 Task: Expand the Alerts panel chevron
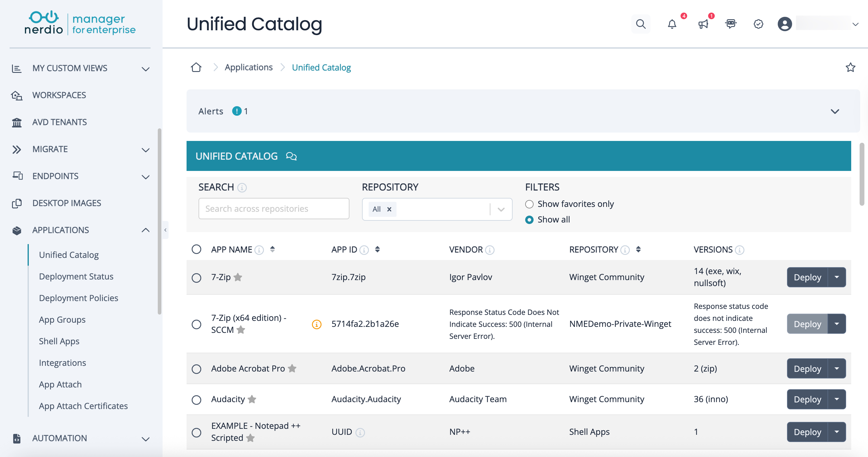[835, 111]
